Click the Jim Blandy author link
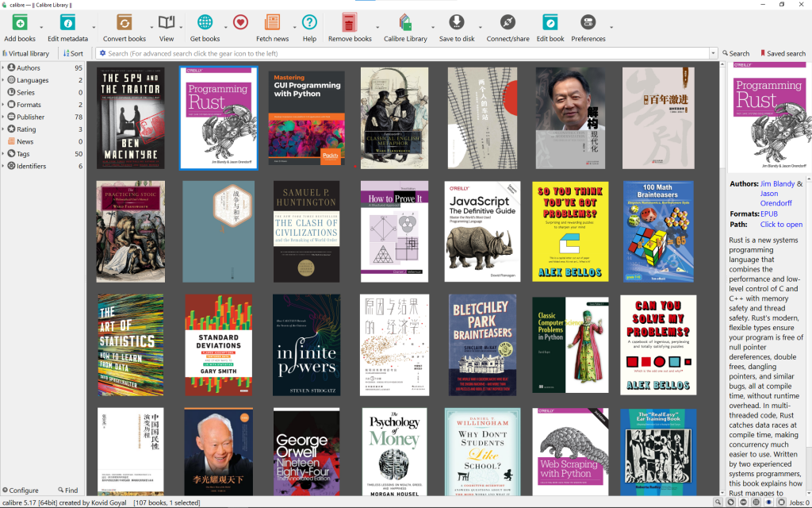812x508 pixels. pyautogui.click(x=777, y=184)
